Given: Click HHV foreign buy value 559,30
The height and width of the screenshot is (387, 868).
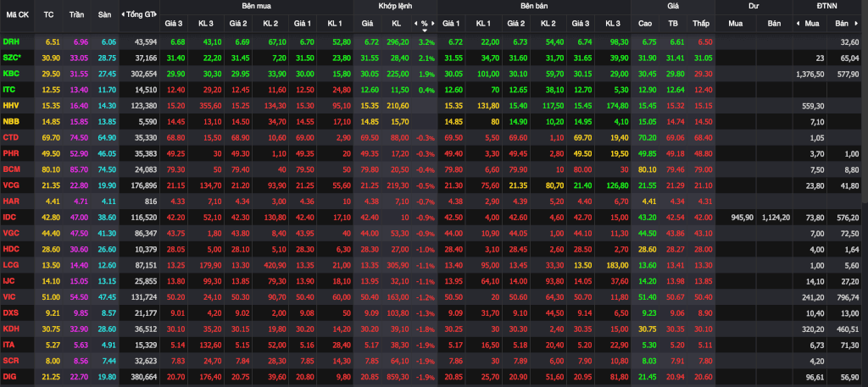Looking at the screenshot, I should pyautogui.click(x=813, y=106).
